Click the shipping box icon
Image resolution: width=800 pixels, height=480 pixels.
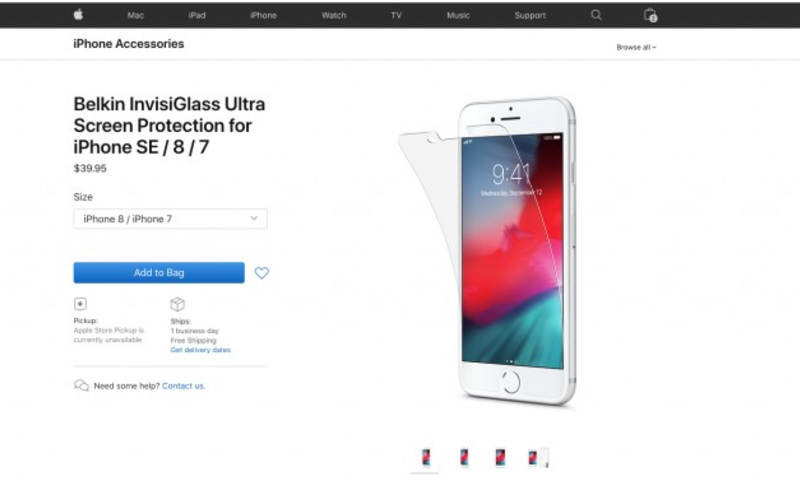(x=177, y=305)
